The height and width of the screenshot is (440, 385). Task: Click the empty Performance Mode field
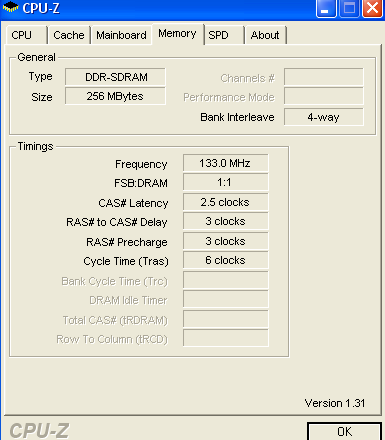point(324,96)
